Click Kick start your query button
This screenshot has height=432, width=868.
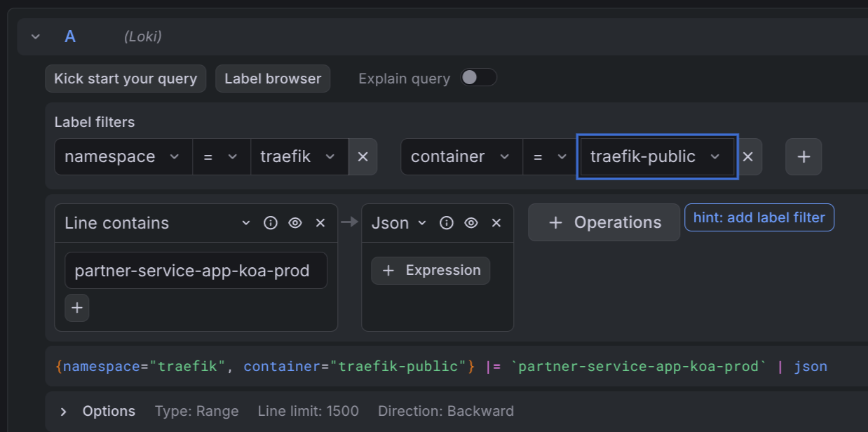(x=126, y=79)
